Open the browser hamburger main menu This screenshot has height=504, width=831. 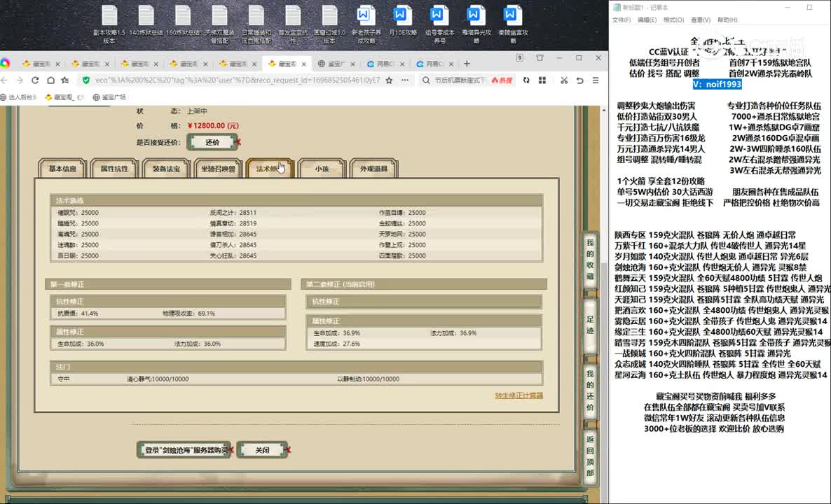(596, 80)
